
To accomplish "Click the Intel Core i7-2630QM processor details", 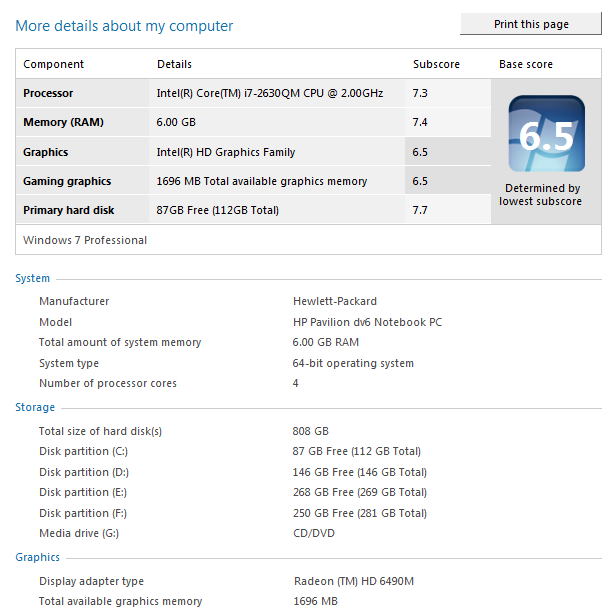I will [x=269, y=93].
